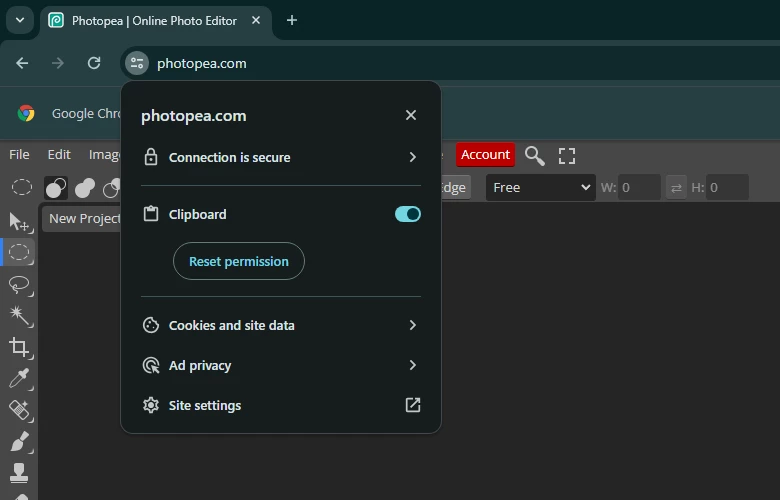Open the tab search dropdown arrow
780x500 pixels.
click(20, 20)
